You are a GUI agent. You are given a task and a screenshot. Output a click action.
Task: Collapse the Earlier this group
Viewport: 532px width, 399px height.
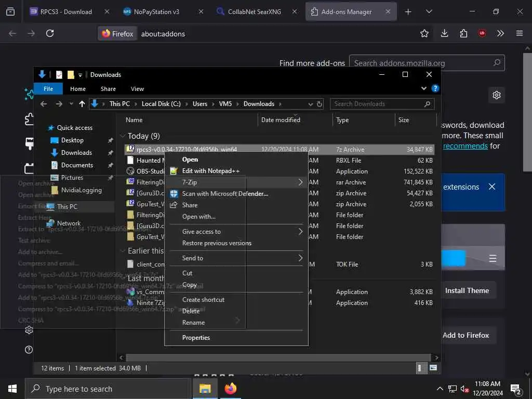pyautogui.click(x=123, y=251)
